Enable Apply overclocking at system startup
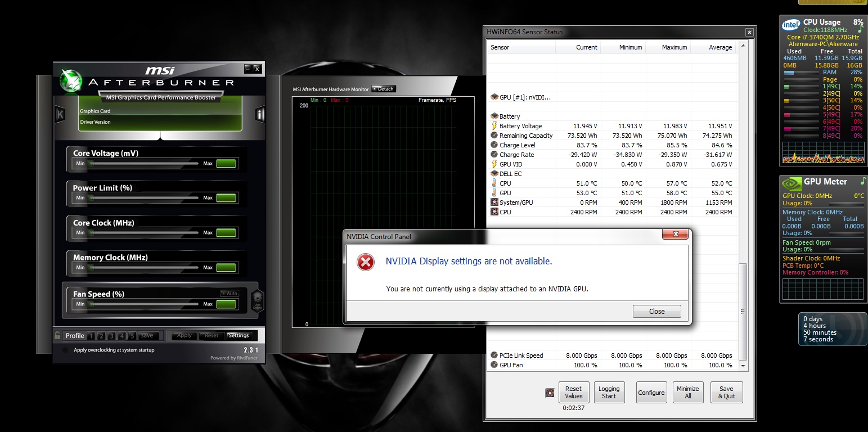Viewport: 868px width, 432px height. click(x=65, y=350)
